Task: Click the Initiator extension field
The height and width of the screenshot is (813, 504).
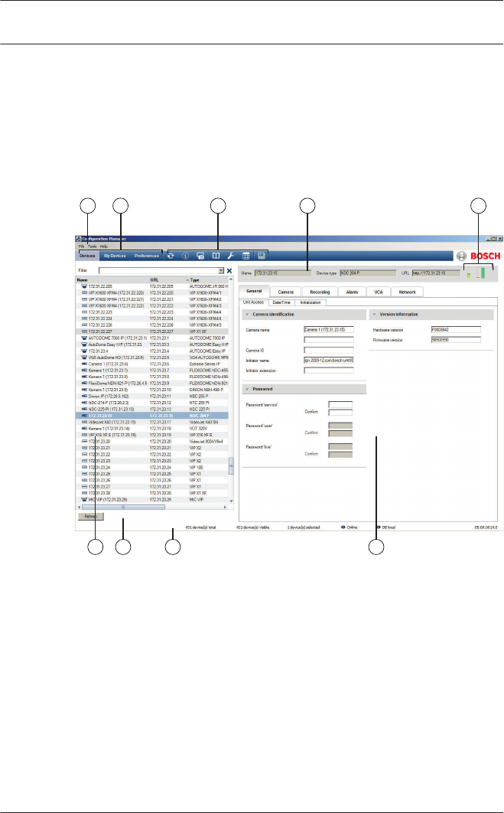Action: [x=328, y=371]
